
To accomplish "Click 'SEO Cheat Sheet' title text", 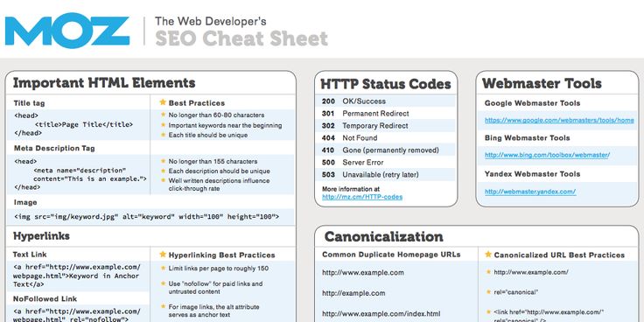I will [241, 39].
